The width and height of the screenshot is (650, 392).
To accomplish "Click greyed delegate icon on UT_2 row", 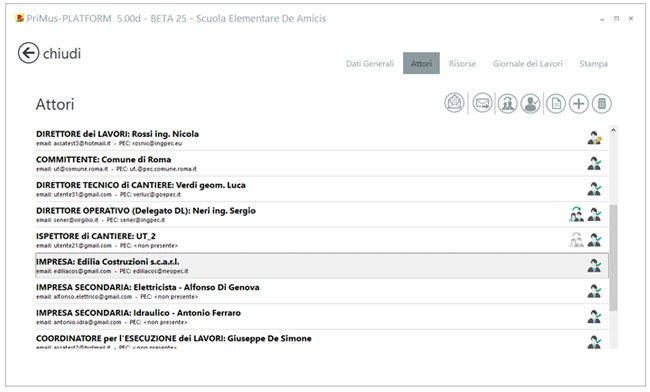I will [576, 240].
